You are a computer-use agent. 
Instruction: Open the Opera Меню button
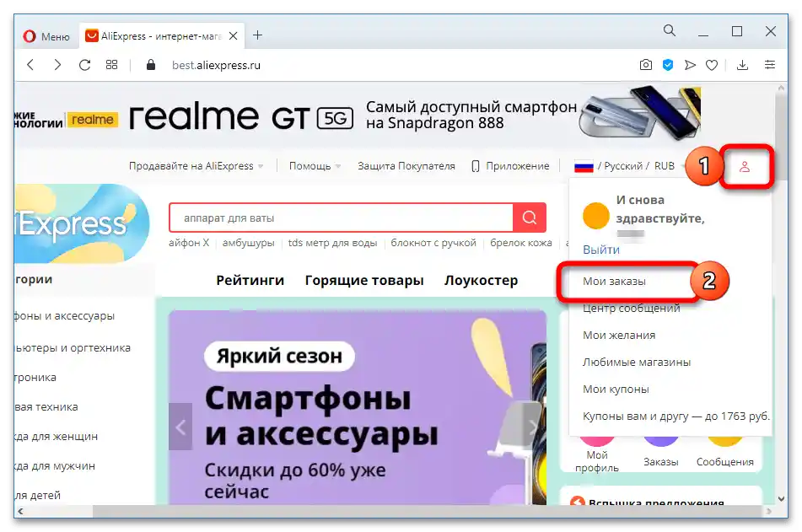(x=46, y=36)
